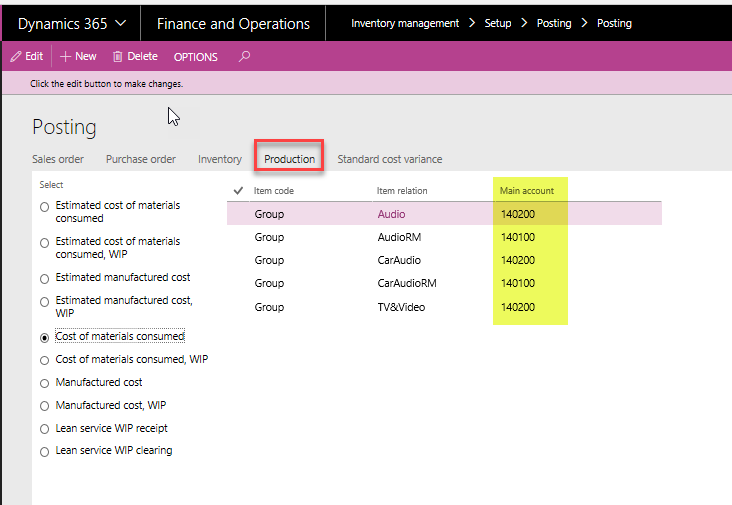Select Estimated cost of materials consumed radio
Viewport: 732px width, 505px height.
tap(44, 206)
